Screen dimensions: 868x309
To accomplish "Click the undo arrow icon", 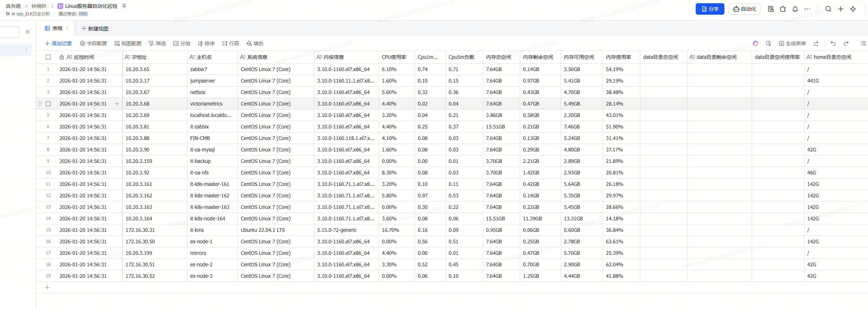I will pyautogui.click(x=833, y=43).
